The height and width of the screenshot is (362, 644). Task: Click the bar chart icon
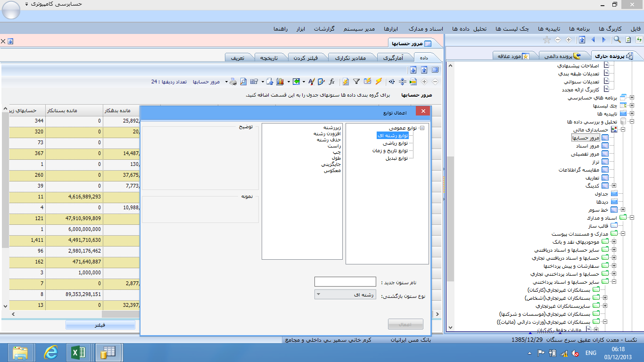pos(280,82)
